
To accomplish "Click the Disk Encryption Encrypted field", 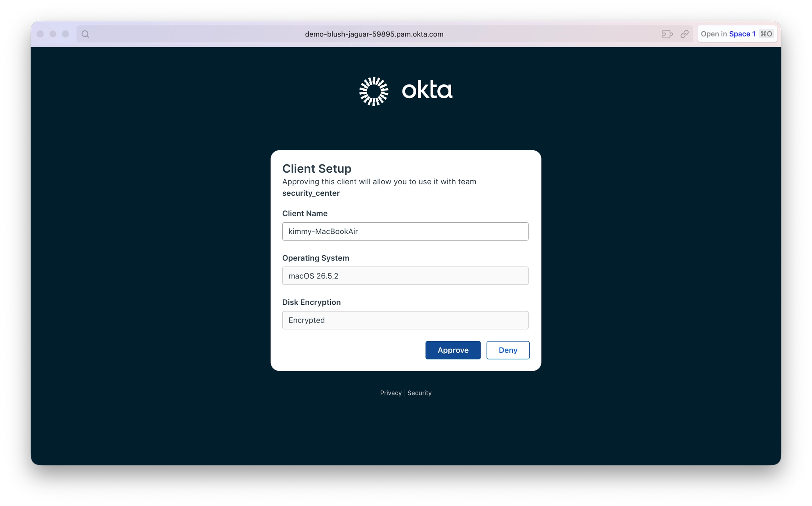I will 405,320.
